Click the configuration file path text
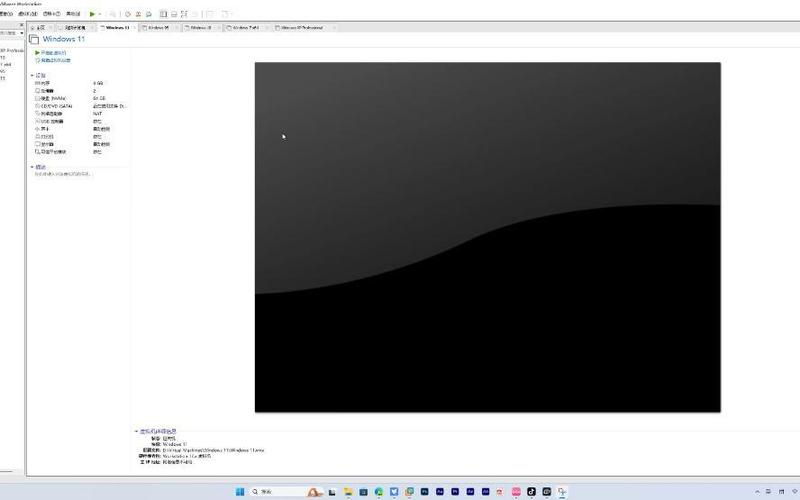 [x=213, y=451]
